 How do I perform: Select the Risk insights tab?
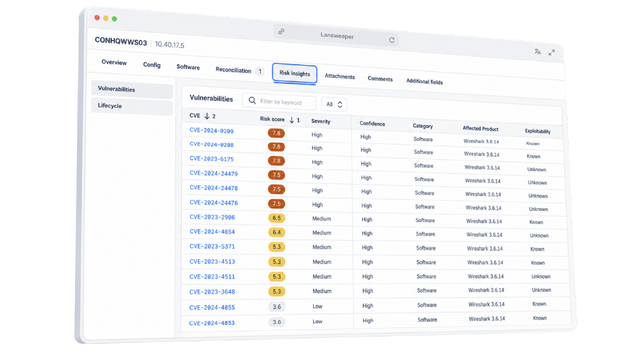pyautogui.click(x=294, y=74)
